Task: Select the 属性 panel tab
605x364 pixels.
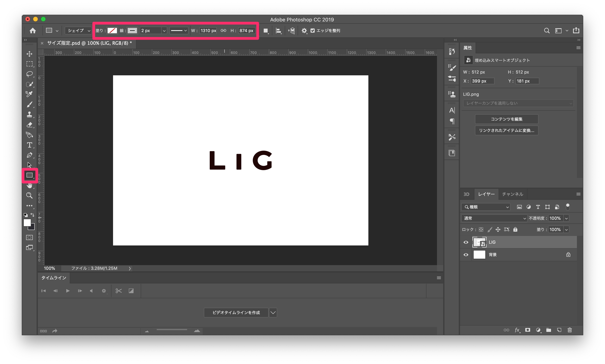Action: (x=468, y=48)
